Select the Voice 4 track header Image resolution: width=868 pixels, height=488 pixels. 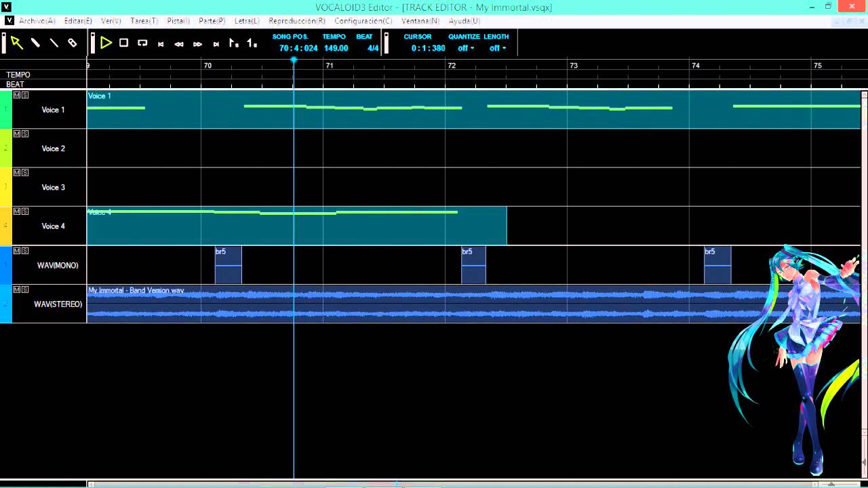(50, 226)
